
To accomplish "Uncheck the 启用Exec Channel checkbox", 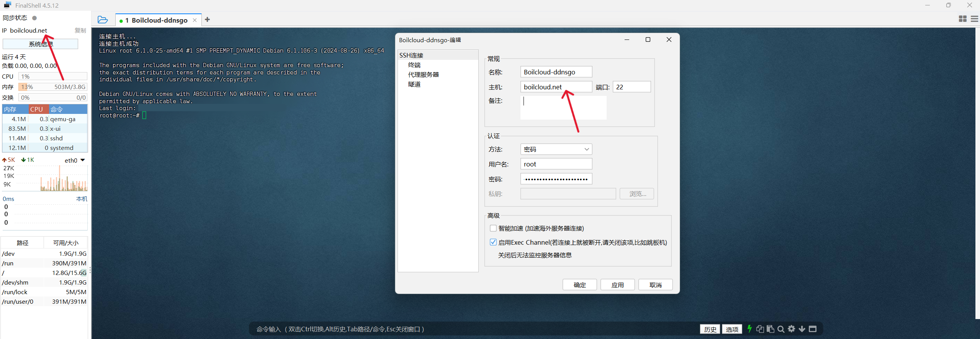I will (493, 242).
